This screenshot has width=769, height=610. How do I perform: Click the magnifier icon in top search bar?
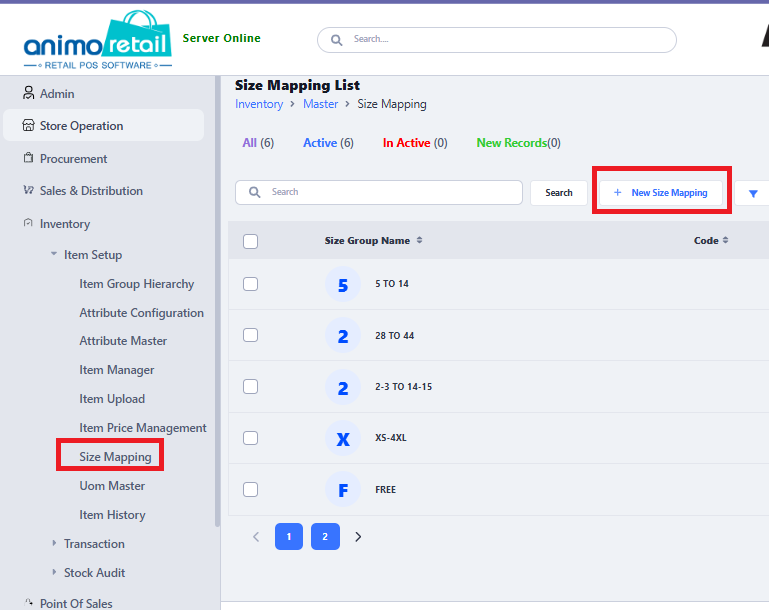pyautogui.click(x=336, y=40)
